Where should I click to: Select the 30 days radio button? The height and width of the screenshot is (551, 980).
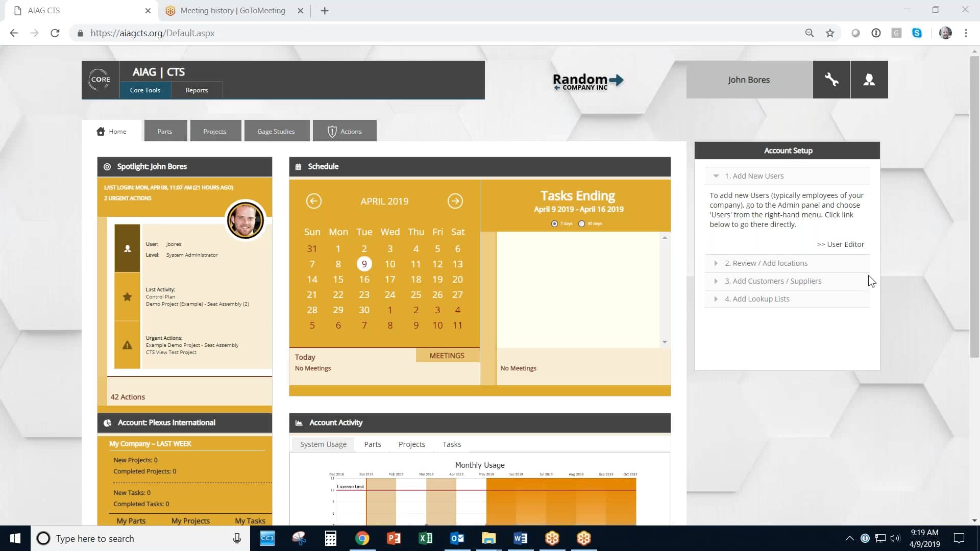[582, 223]
